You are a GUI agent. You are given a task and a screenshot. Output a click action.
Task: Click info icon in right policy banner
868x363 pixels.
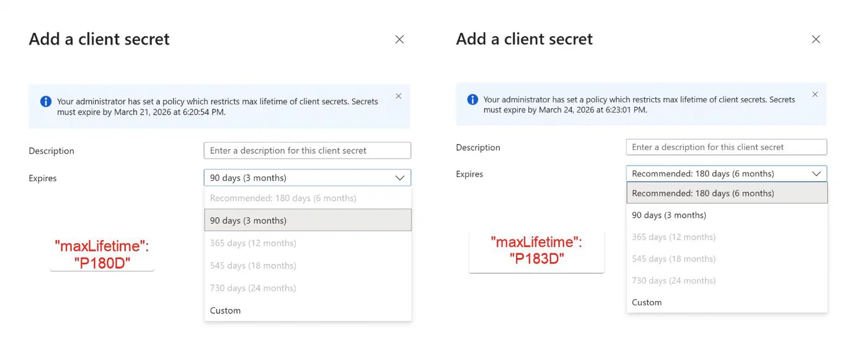pos(472,99)
